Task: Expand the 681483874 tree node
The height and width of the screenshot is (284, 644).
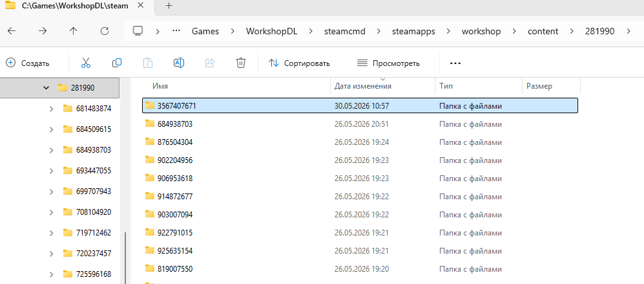Action: pos(51,109)
